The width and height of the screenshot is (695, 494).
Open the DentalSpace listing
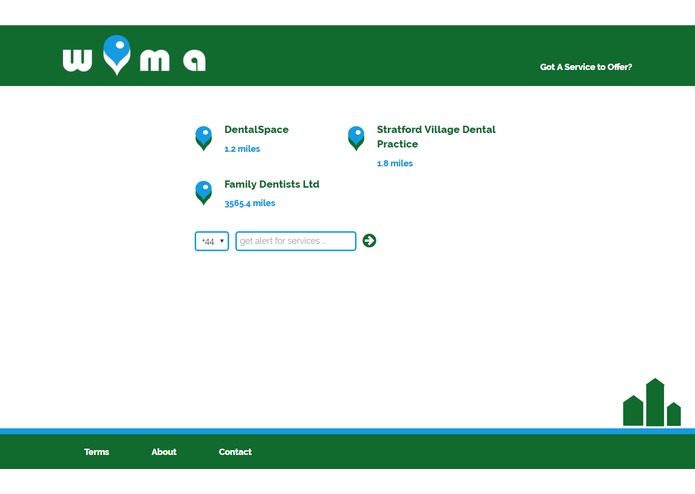click(x=256, y=129)
